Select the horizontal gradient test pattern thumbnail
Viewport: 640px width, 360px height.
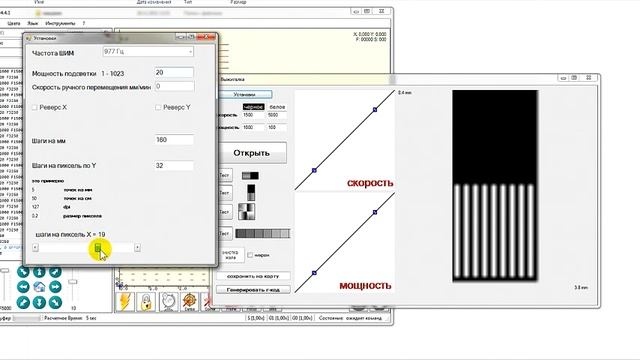250,176
